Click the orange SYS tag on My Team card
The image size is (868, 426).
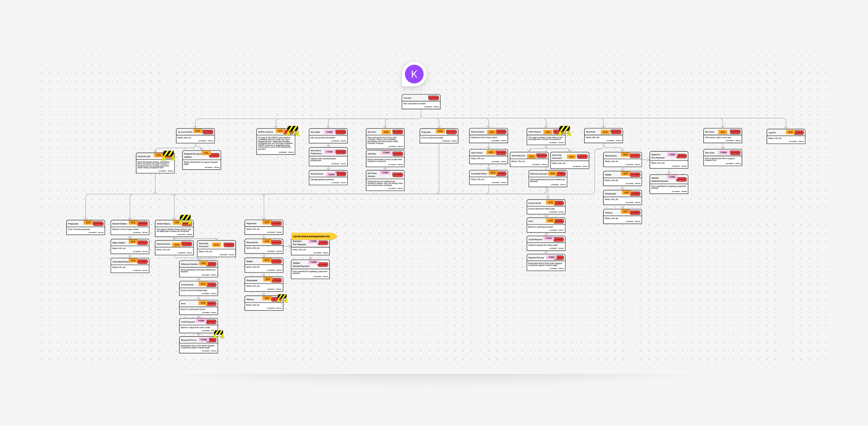(x=386, y=132)
